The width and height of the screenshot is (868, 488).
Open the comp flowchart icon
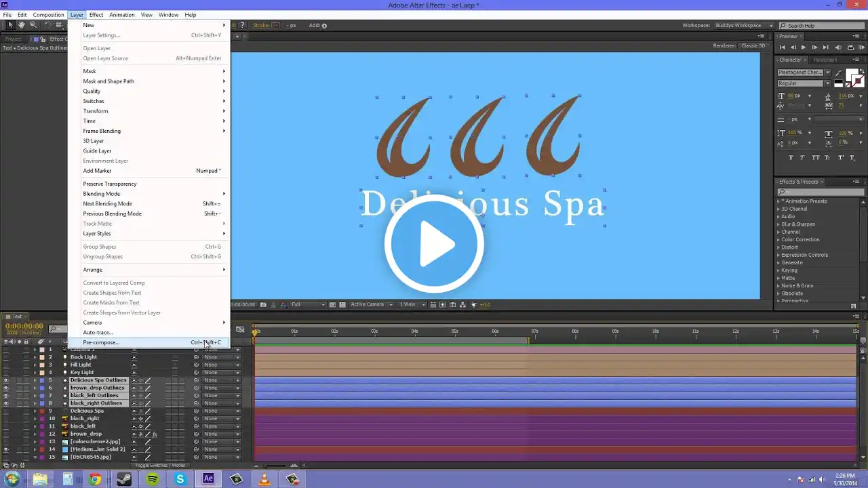462,304
